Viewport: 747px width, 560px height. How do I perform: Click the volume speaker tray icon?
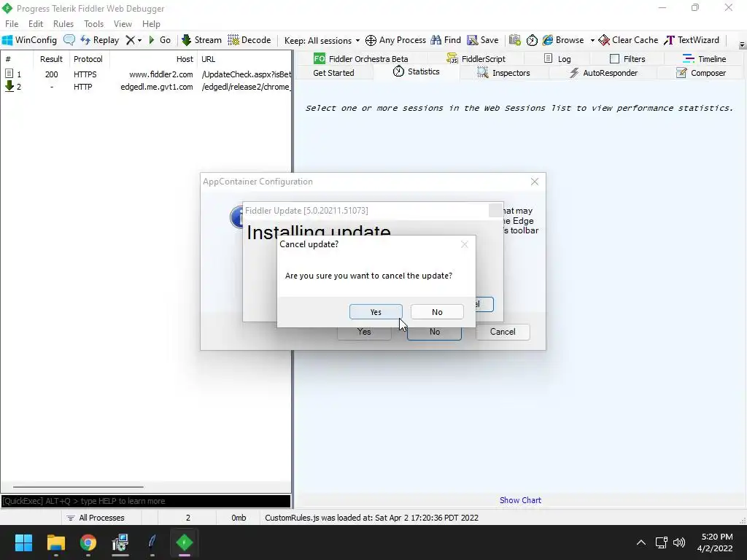pyautogui.click(x=679, y=542)
